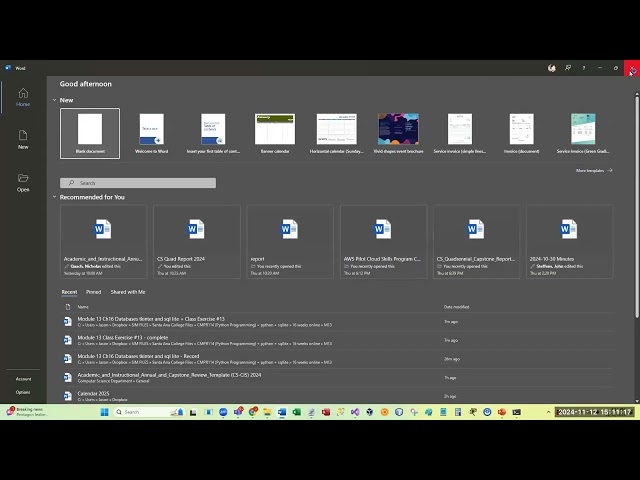The width and height of the screenshot is (640, 480).
Task: Sort by the Name column header
Action: 83,307
